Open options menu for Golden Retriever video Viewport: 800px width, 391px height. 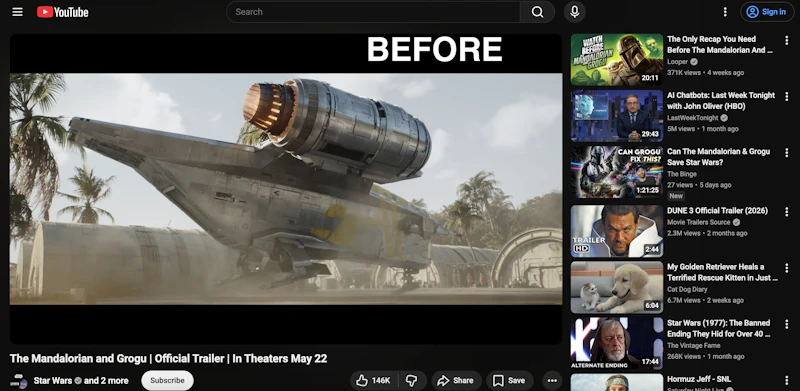click(x=786, y=267)
